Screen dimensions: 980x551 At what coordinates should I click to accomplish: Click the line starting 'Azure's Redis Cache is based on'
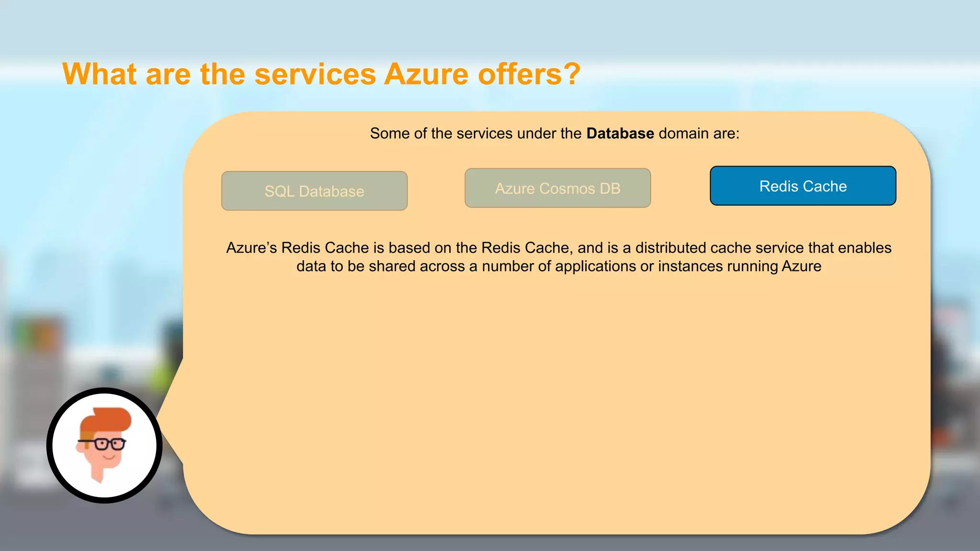pos(558,248)
